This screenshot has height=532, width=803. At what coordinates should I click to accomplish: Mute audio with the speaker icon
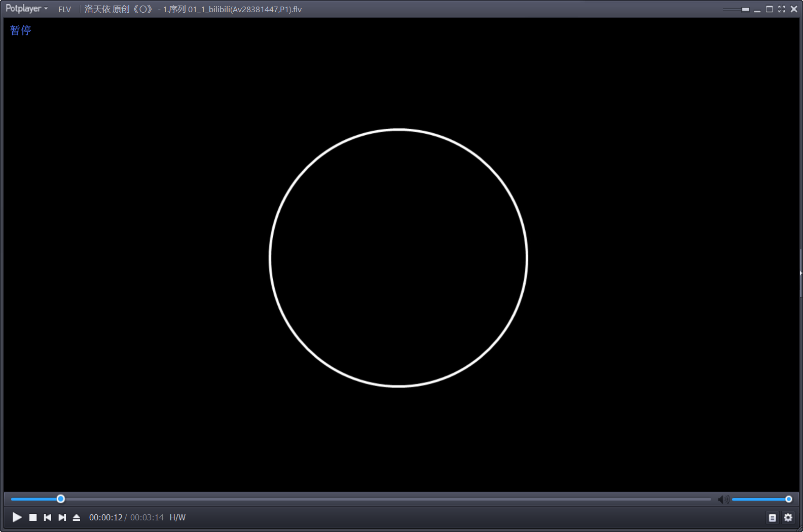click(x=723, y=500)
